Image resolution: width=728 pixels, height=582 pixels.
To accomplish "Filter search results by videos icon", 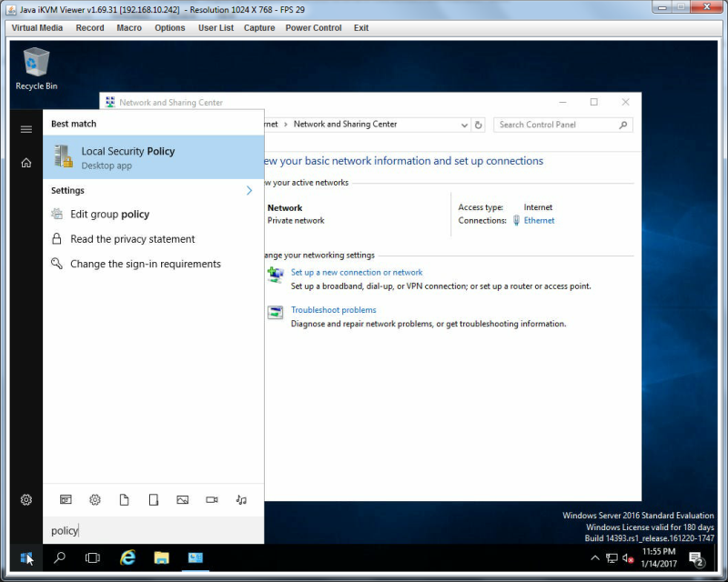I will [212, 500].
